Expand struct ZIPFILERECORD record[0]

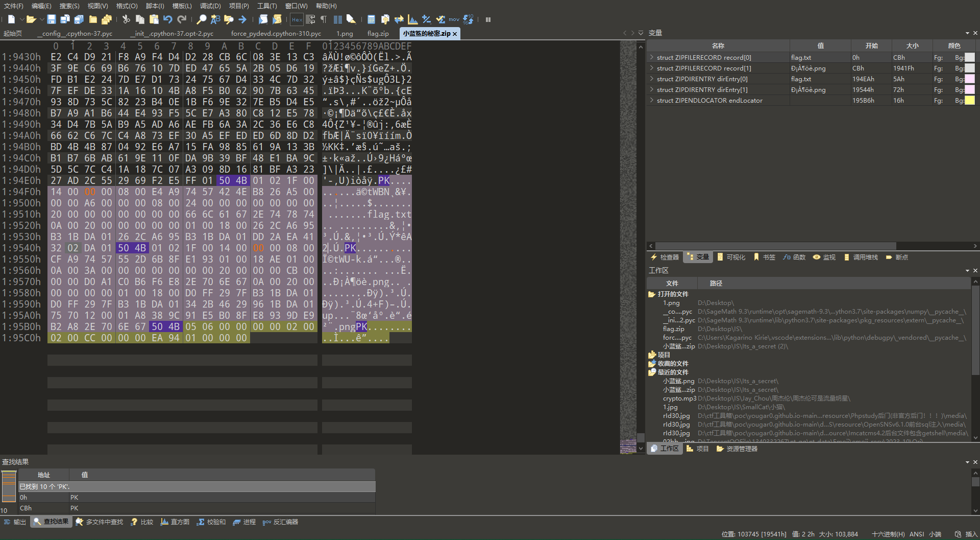(652, 57)
